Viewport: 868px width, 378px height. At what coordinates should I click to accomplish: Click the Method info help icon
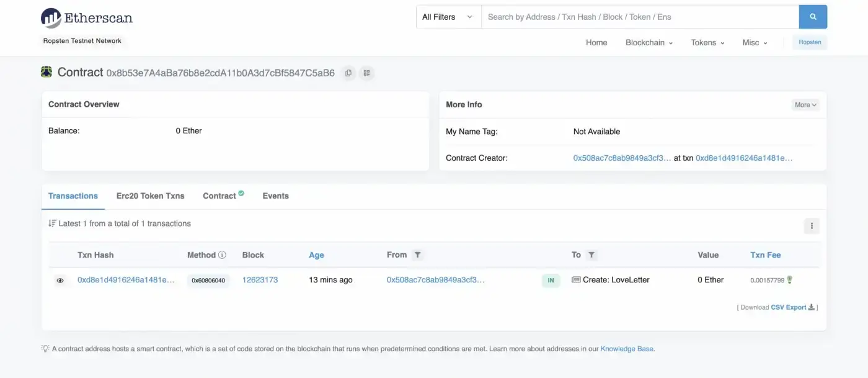point(222,255)
